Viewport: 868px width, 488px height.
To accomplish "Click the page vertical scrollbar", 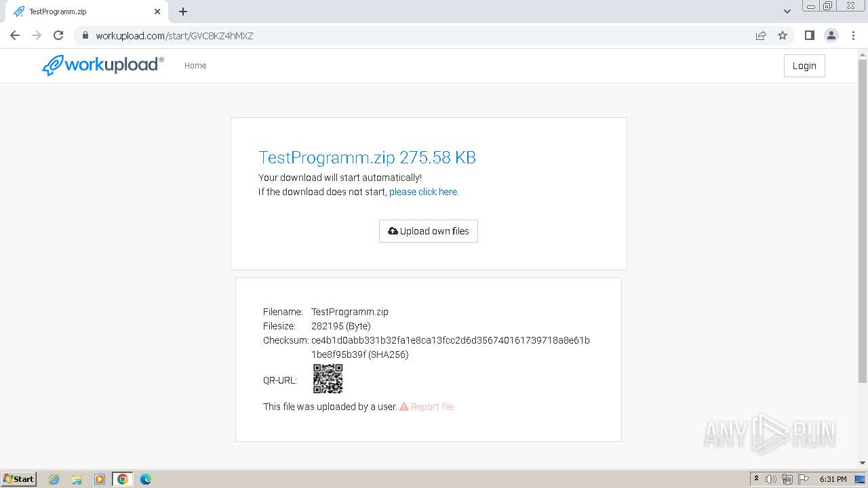I will 863,221.
